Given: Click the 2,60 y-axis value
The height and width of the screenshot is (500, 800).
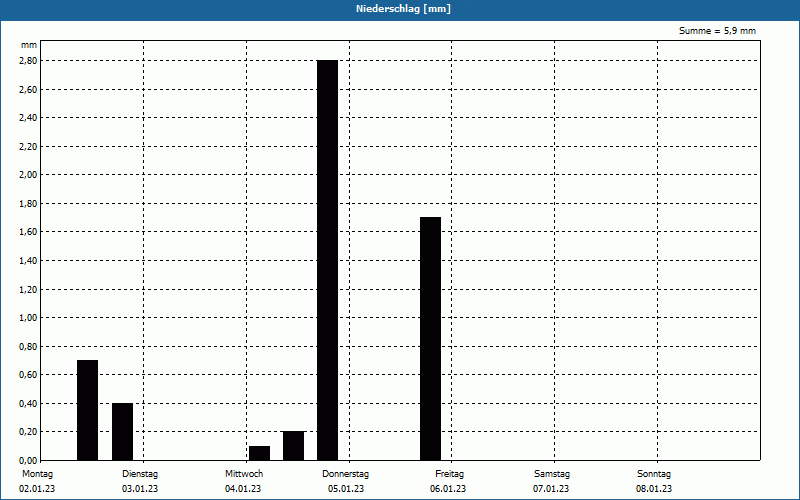Looking at the screenshot, I should [29, 89].
